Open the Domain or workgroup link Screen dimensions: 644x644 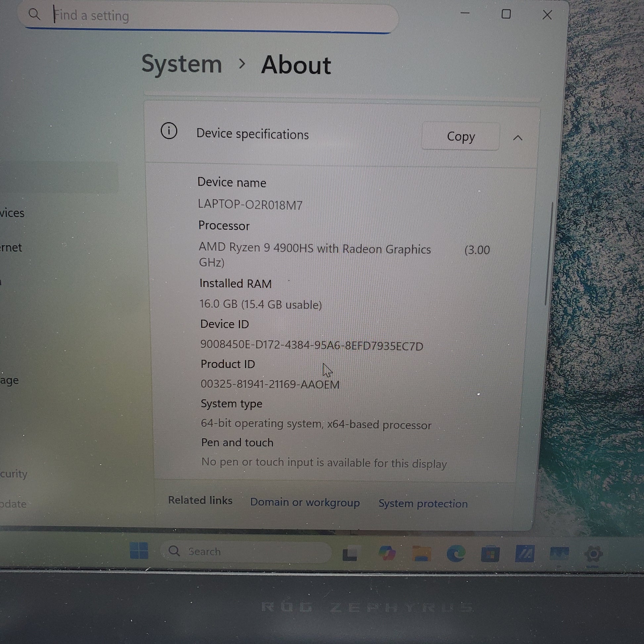click(x=305, y=502)
